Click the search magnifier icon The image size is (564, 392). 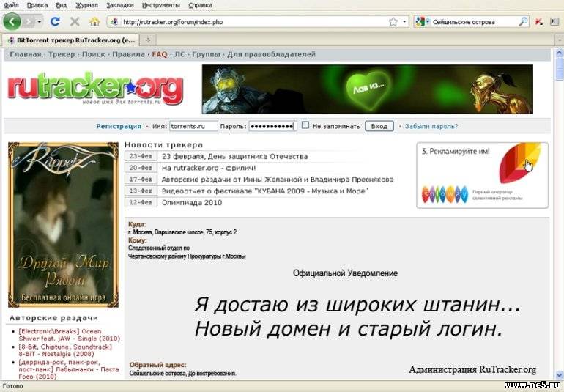pyautogui.click(x=523, y=22)
